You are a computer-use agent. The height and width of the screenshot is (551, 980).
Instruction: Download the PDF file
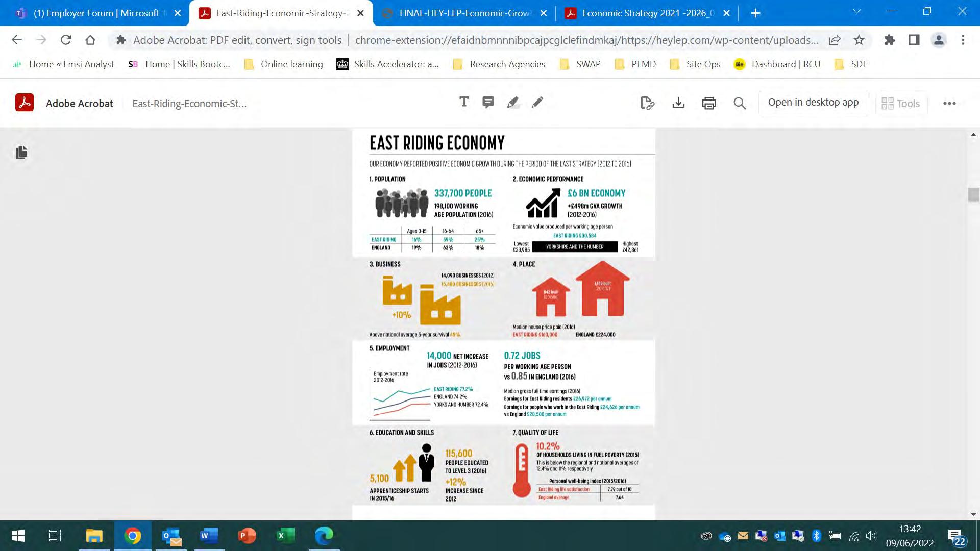pyautogui.click(x=678, y=103)
